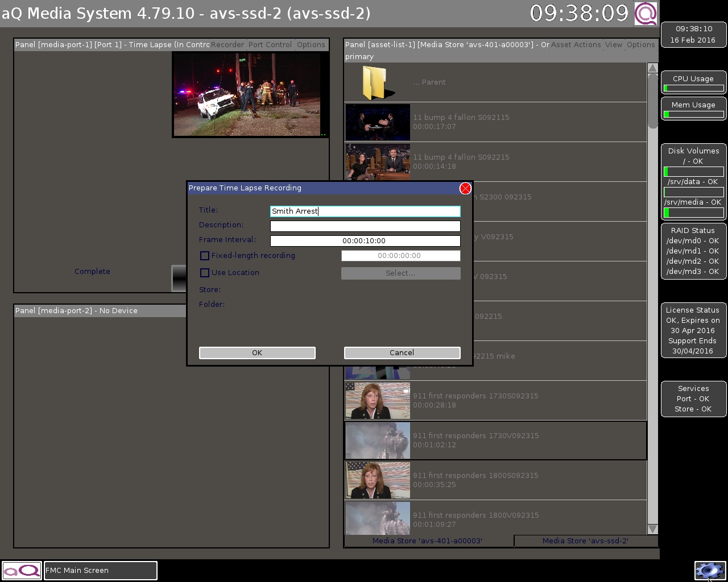Click the Title field containing Smith Arrest

(x=365, y=211)
